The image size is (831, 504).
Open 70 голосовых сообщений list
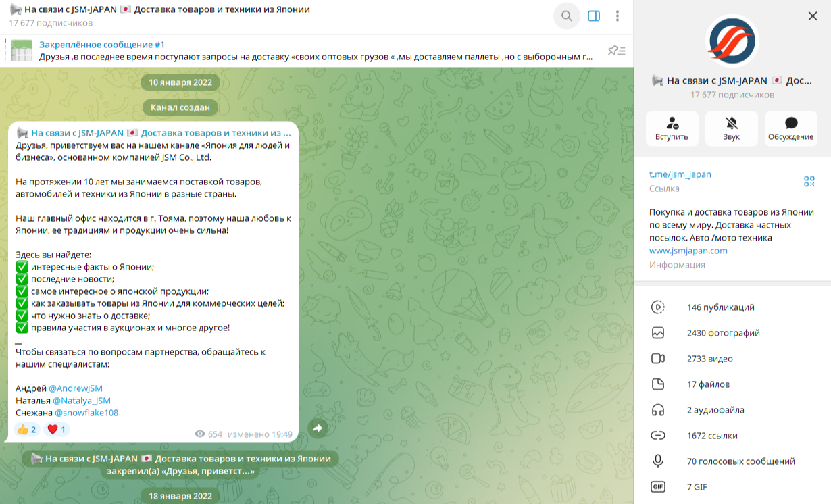coord(740,461)
